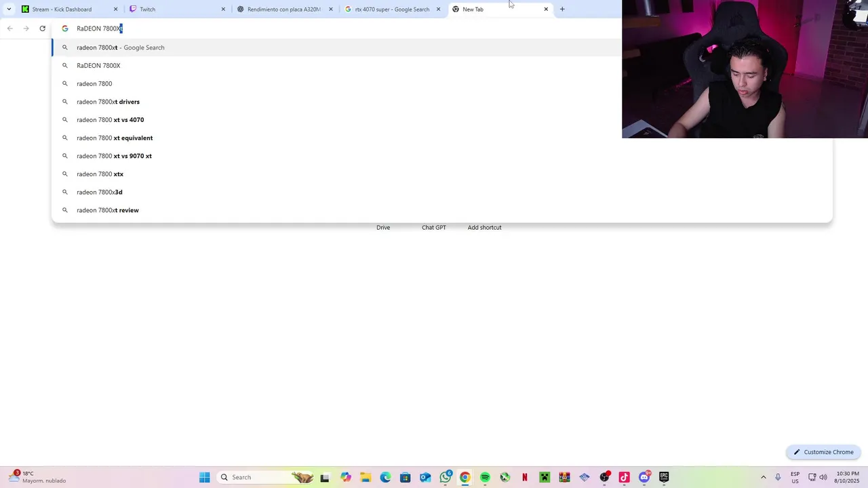Select suggestion radeon 7800xt review
The height and width of the screenshot is (488, 868).
[441, 210]
